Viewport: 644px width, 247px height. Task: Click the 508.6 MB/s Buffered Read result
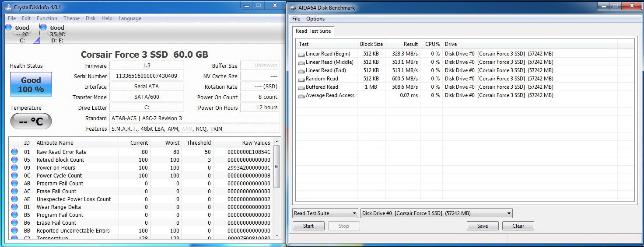point(405,87)
